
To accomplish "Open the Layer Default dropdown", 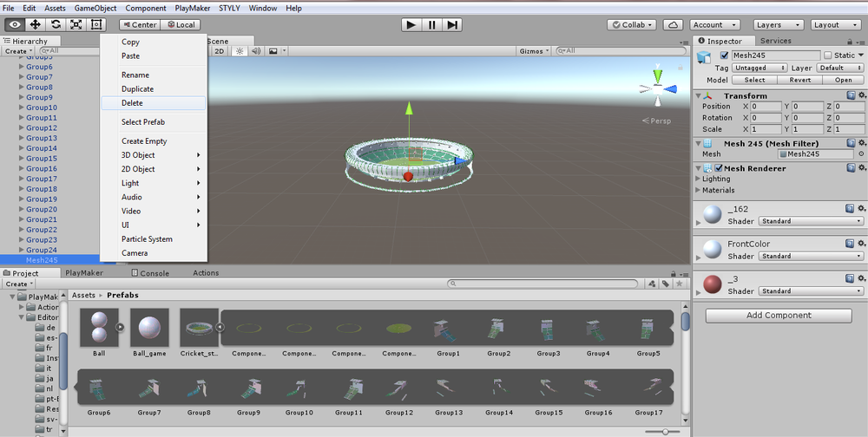I will tap(839, 68).
